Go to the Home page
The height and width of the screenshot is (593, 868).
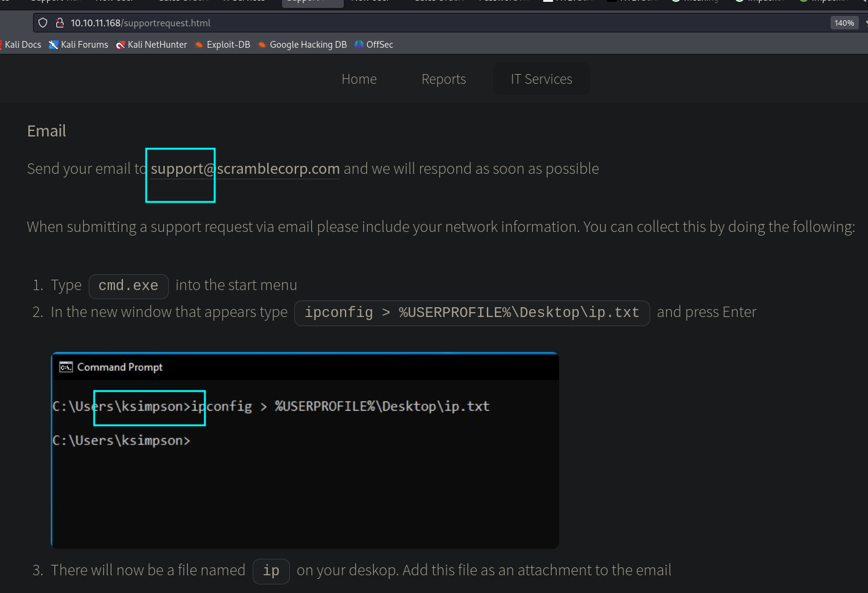(x=359, y=79)
